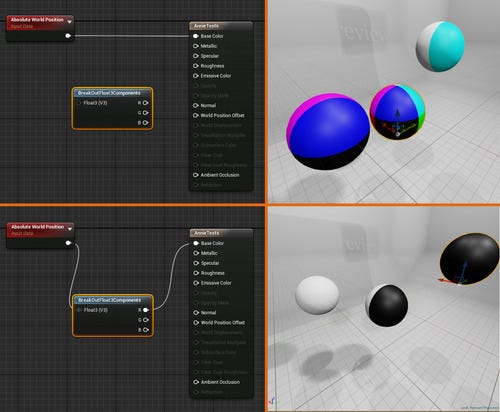
Task: Select the plain white sphere in lower viewport
Action: pyautogui.click(x=317, y=295)
